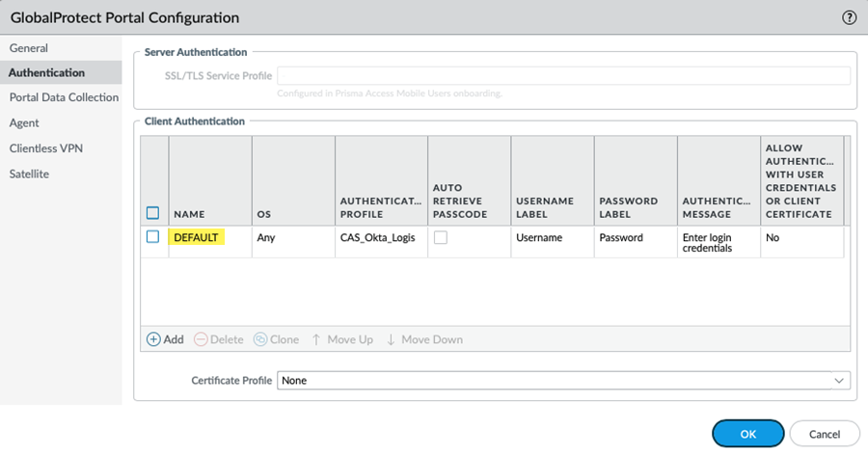868x457 pixels.
Task: Click the Delete minus icon
Action: [201, 339]
